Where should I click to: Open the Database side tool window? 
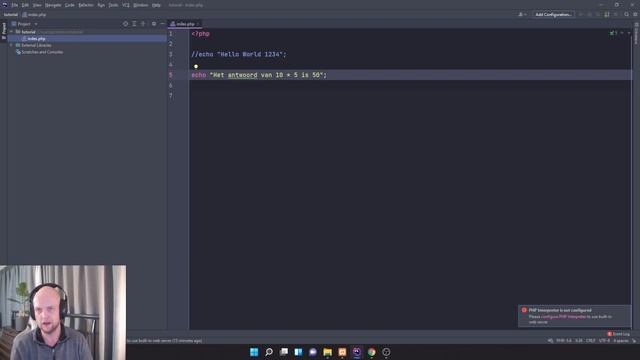[636, 33]
